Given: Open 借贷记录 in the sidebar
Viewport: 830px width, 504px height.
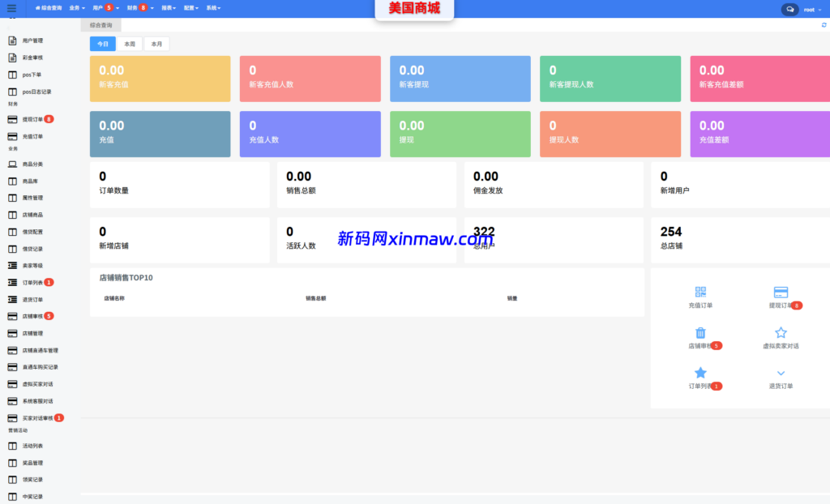Looking at the screenshot, I should [32, 249].
